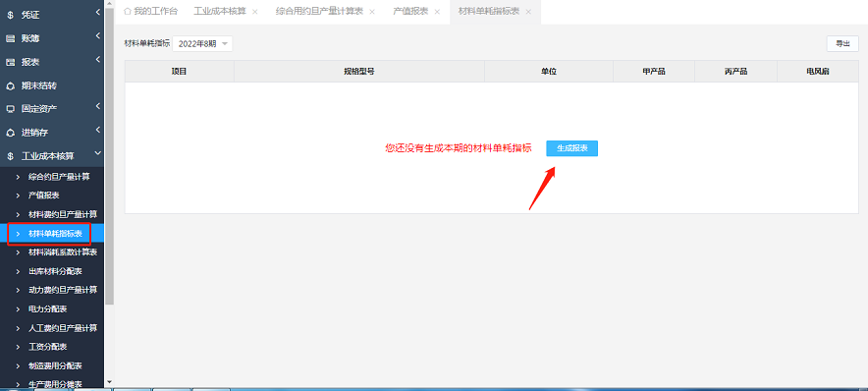Click the 生成报表 button

(571, 148)
